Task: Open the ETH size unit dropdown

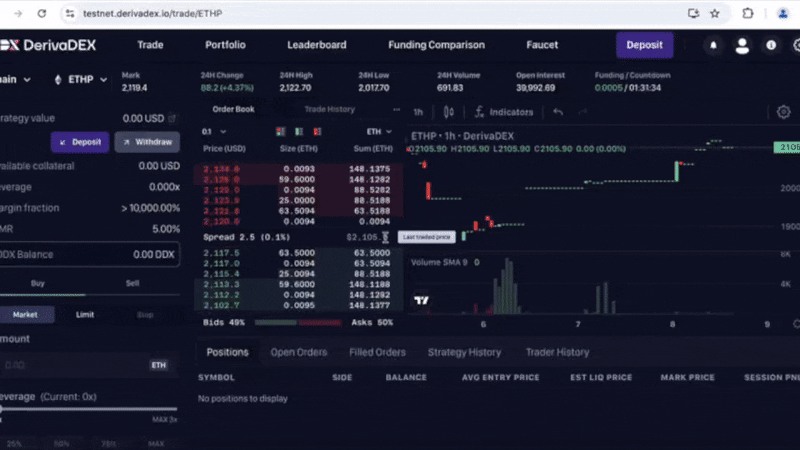Action: (x=379, y=132)
